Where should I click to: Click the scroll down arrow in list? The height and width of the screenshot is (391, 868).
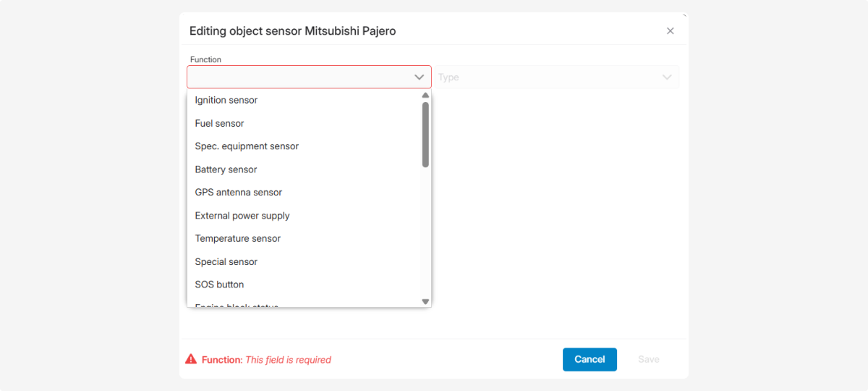point(425,301)
